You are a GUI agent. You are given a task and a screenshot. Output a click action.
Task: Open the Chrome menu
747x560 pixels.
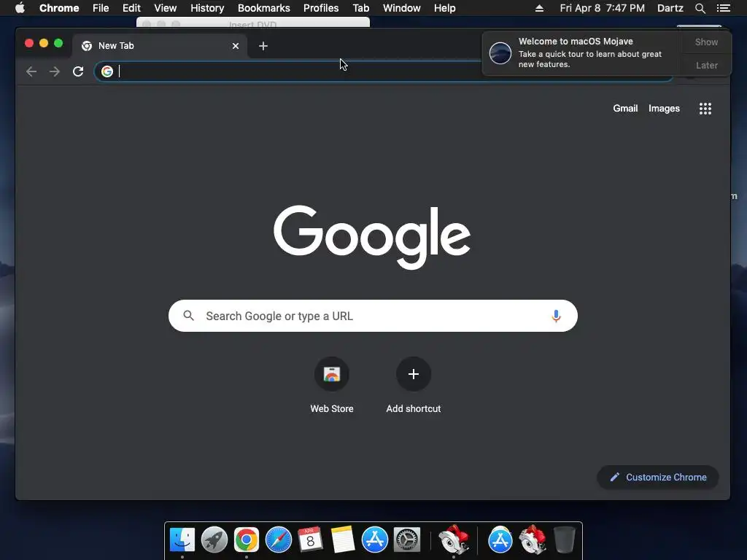59,8
